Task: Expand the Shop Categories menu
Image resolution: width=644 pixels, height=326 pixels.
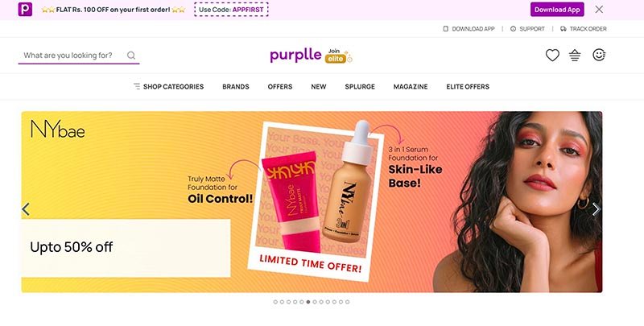Action: click(x=168, y=87)
